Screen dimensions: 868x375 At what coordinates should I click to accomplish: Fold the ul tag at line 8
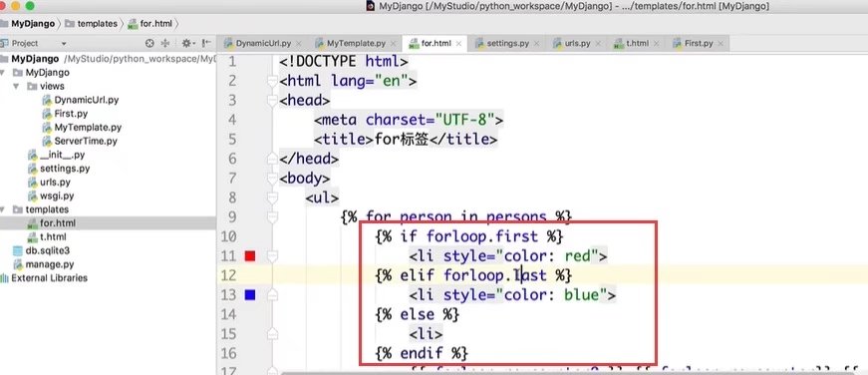(x=272, y=197)
